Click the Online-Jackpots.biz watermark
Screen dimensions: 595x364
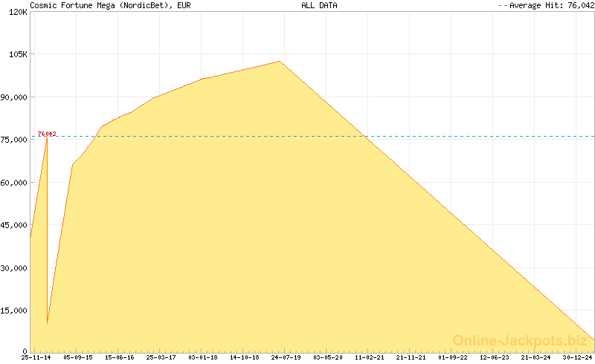[520, 340]
